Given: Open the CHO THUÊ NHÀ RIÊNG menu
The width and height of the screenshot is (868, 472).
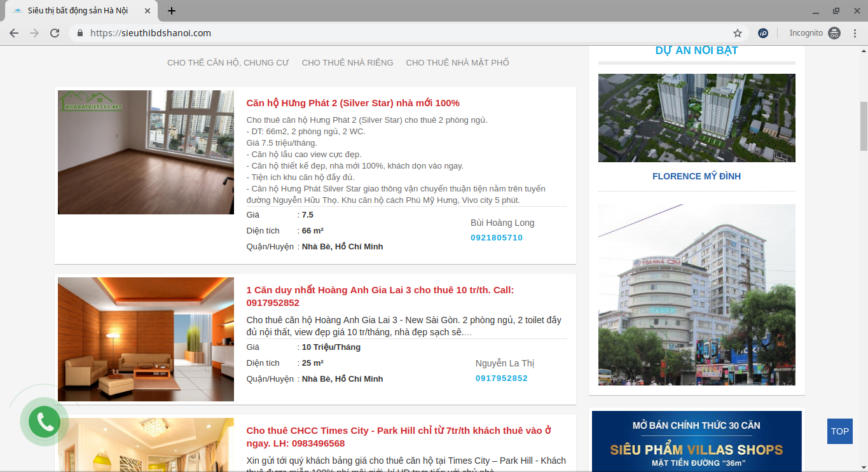Looking at the screenshot, I should [348, 62].
